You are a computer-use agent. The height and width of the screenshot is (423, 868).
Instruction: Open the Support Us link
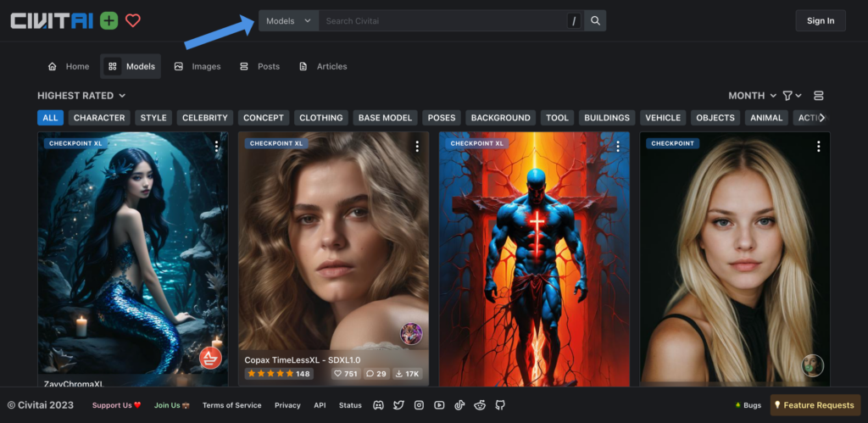pos(116,405)
